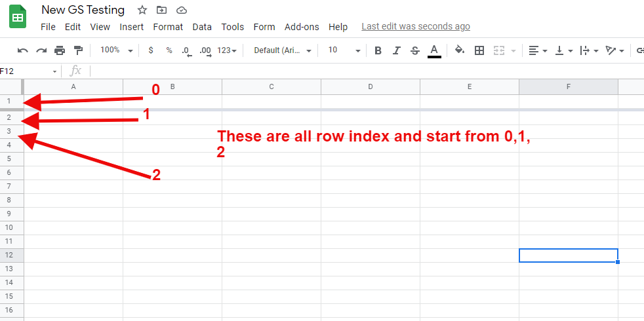The height and width of the screenshot is (321, 644).
Task: Star the New GS Testing document
Action: (x=142, y=10)
